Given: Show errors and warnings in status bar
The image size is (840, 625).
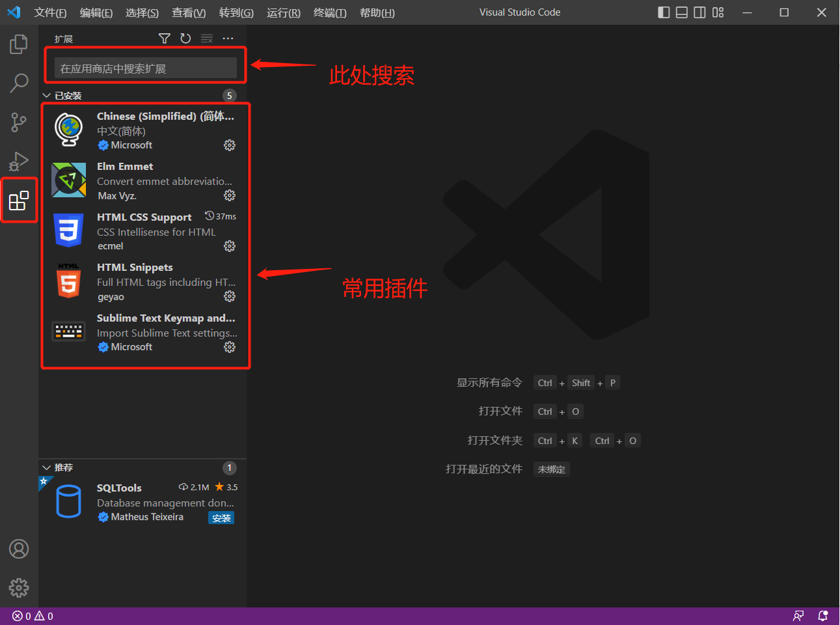Looking at the screenshot, I should click(x=33, y=616).
